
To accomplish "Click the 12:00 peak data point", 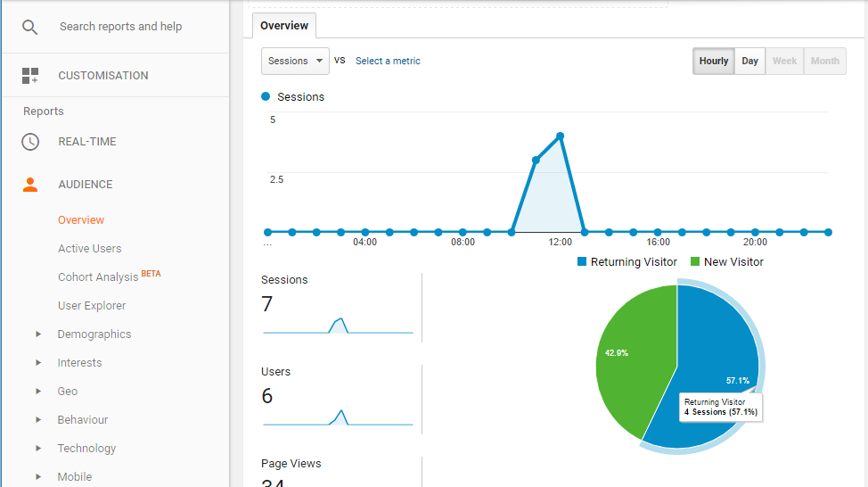I will (x=560, y=136).
